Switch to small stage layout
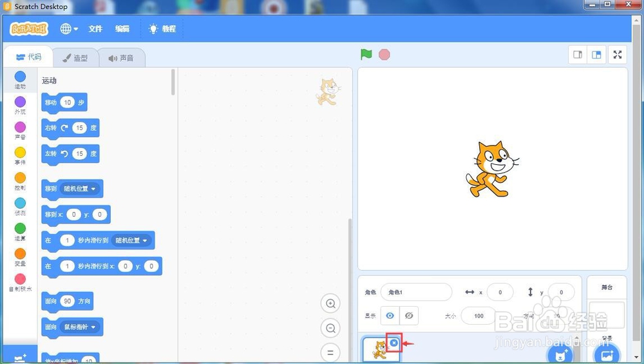The width and height of the screenshot is (644, 364). (x=578, y=55)
